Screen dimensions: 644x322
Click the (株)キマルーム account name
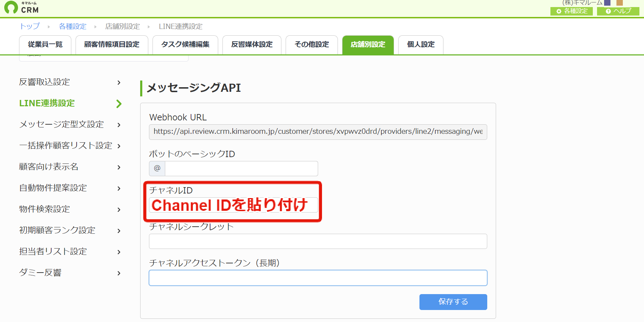point(582,3)
